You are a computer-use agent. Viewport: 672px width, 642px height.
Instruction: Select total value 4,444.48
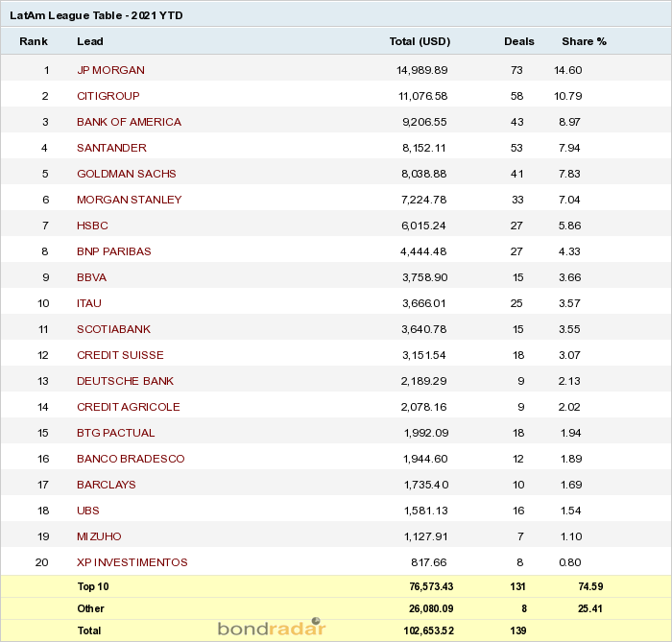(423, 251)
